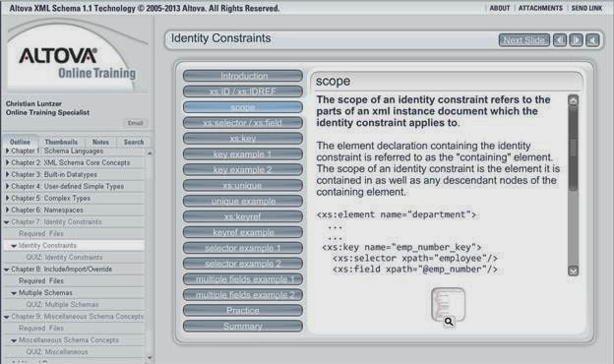The image size is (614, 364).
Task: Collapse the Multiple Schemas outline item
Action: [x=14, y=293]
